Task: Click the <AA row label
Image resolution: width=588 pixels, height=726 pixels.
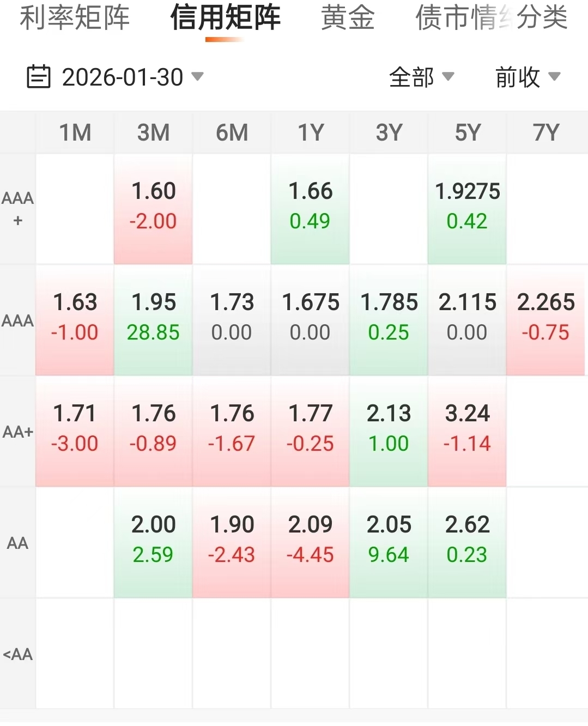Action: (x=18, y=654)
